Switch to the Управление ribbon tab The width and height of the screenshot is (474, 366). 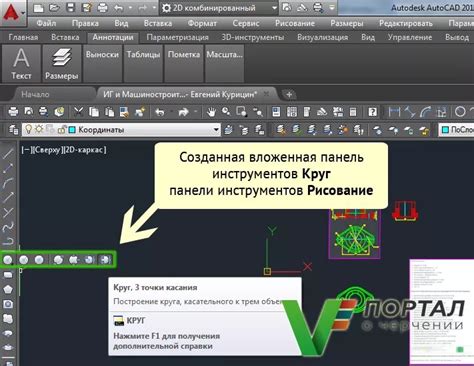click(410, 37)
